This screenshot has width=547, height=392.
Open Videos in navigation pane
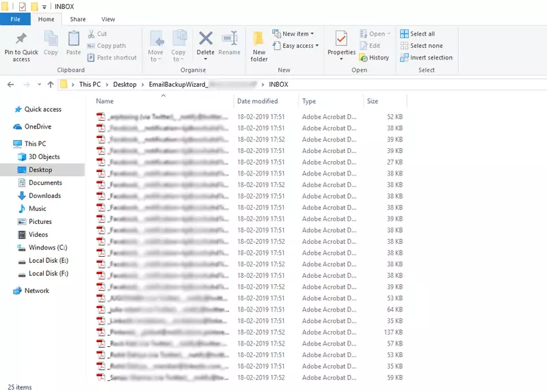point(33,234)
